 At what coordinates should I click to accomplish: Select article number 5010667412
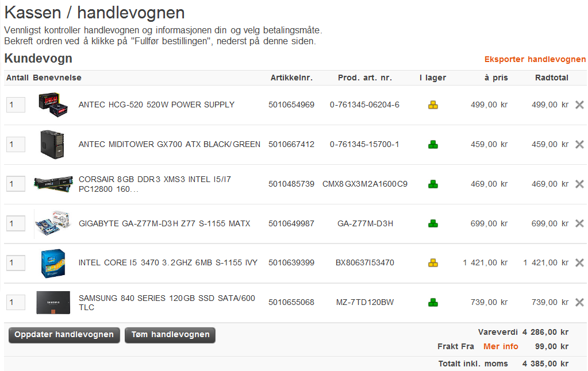(291, 144)
